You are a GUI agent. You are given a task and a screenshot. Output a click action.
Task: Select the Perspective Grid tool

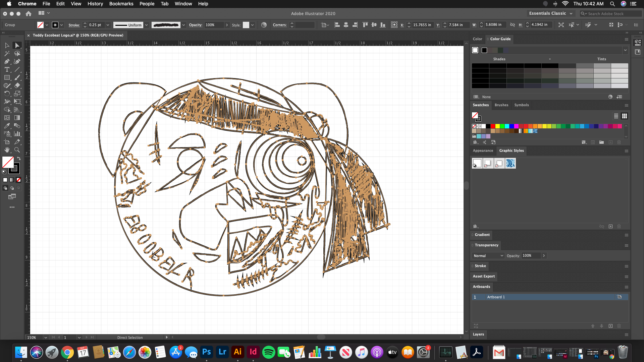(17, 110)
